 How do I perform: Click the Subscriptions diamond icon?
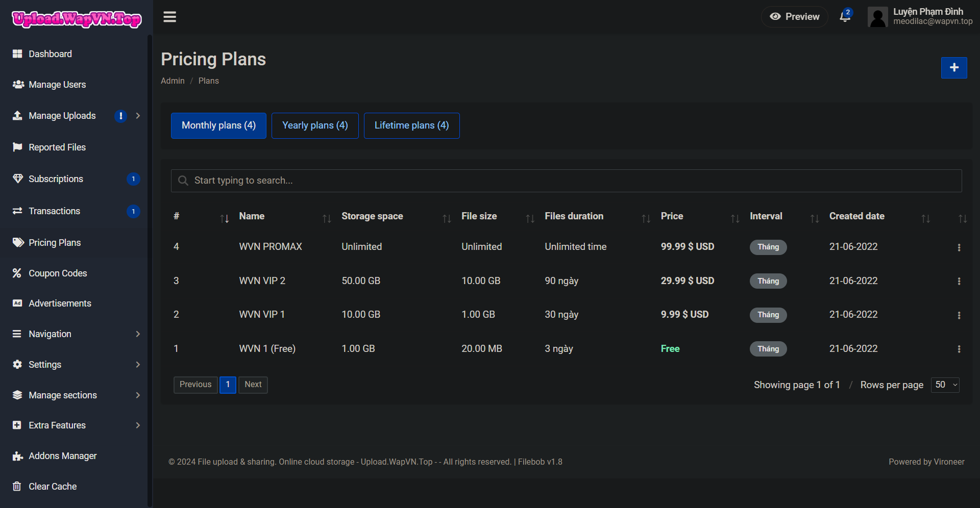tap(17, 179)
